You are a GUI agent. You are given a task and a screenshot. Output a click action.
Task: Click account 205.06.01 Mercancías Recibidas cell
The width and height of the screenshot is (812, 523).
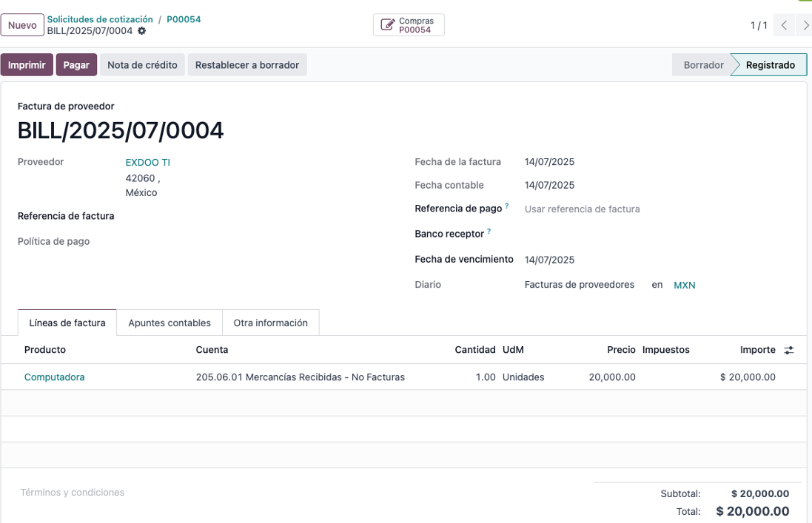(x=301, y=377)
